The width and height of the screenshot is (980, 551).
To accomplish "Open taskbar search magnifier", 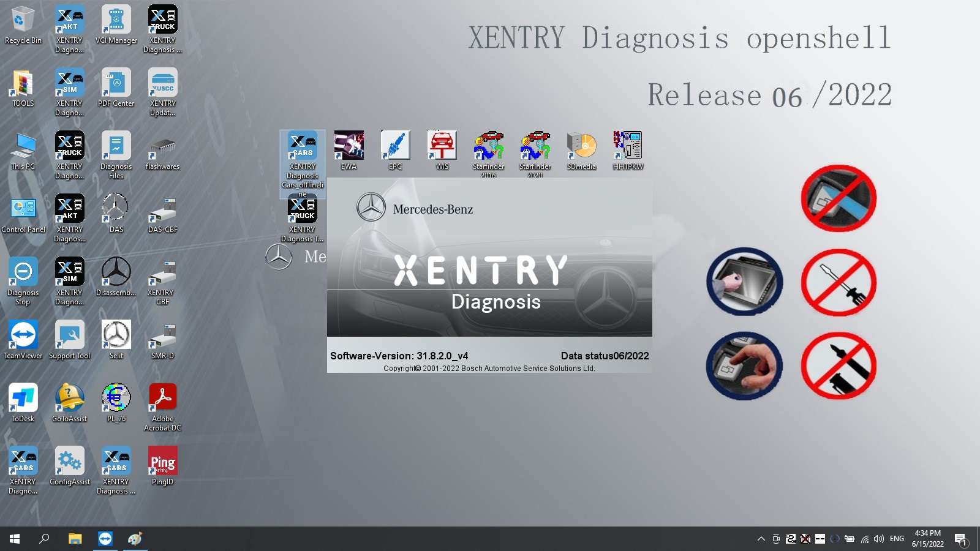I will pyautogui.click(x=44, y=539).
